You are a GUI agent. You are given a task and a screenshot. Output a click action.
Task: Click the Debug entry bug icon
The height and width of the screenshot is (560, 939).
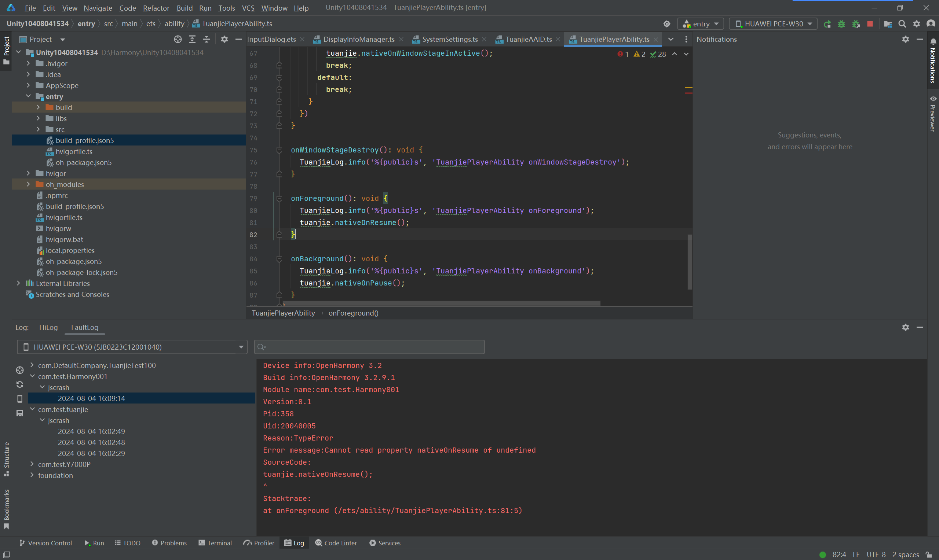tap(841, 24)
